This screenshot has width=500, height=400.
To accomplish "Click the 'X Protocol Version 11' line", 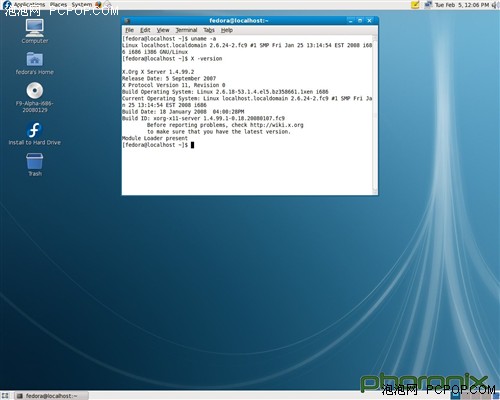I will point(174,85).
